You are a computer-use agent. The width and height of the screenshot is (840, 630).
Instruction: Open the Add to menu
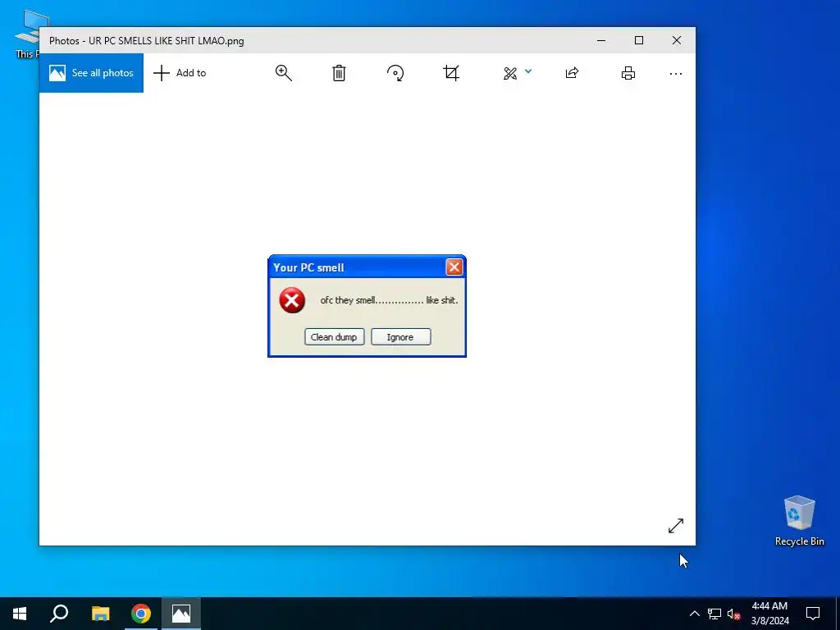180,73
